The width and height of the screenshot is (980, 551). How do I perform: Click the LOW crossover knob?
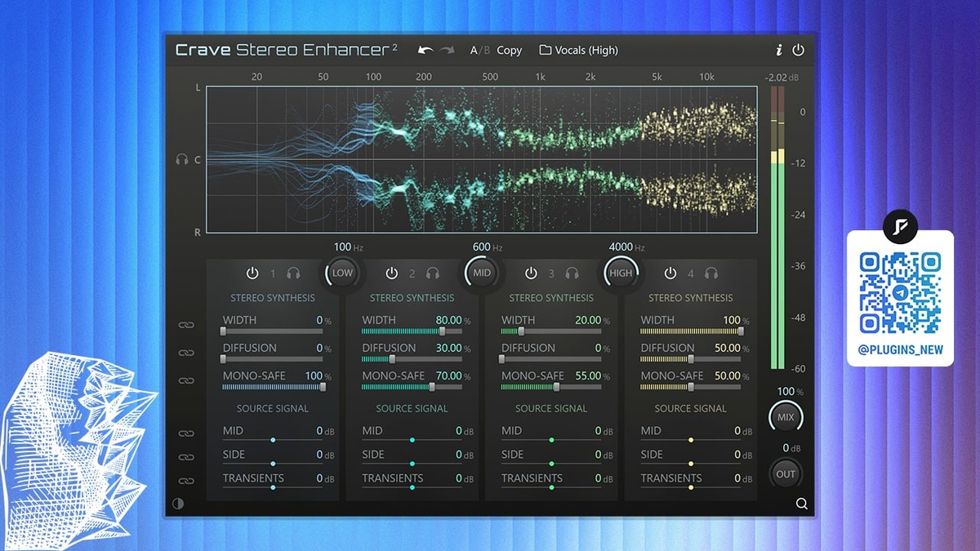click(x=342, y=273)
